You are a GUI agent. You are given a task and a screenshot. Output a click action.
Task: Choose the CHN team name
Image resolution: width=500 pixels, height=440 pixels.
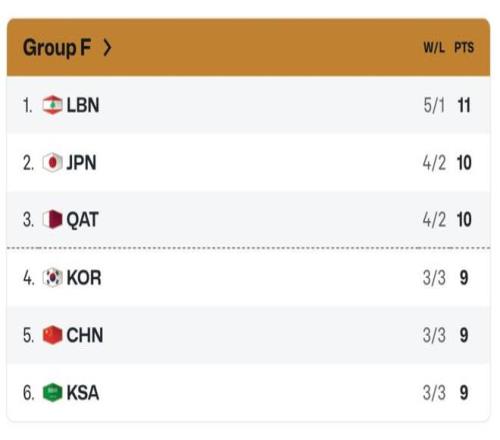85,335
